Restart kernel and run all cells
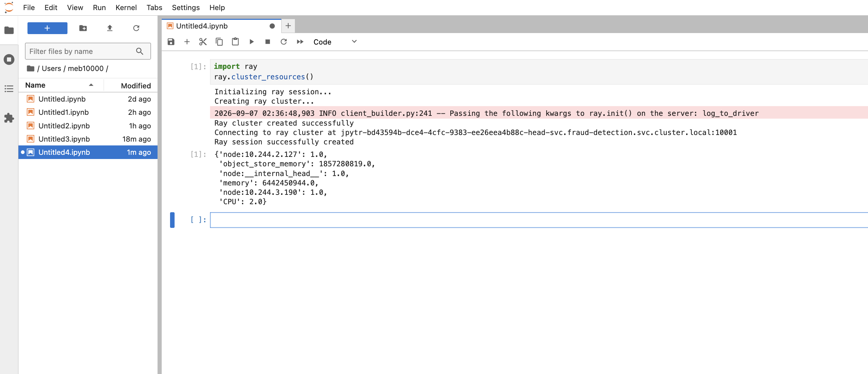868x374 pixels. point(300,42)
